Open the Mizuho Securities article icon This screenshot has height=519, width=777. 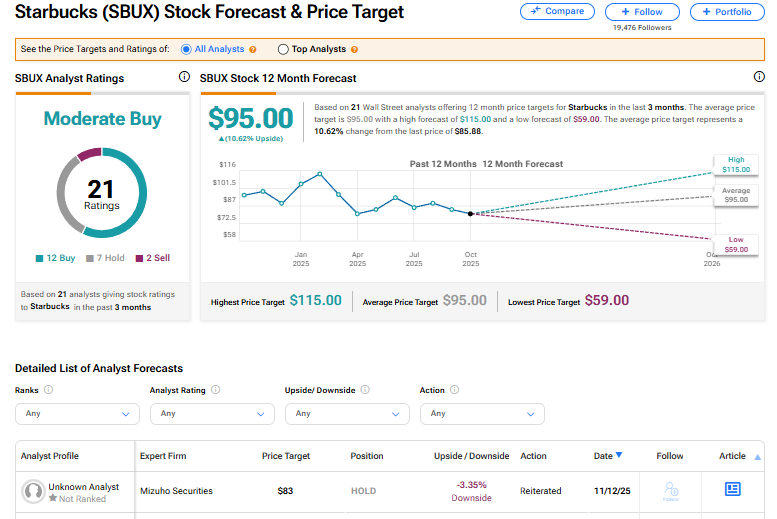732,489
